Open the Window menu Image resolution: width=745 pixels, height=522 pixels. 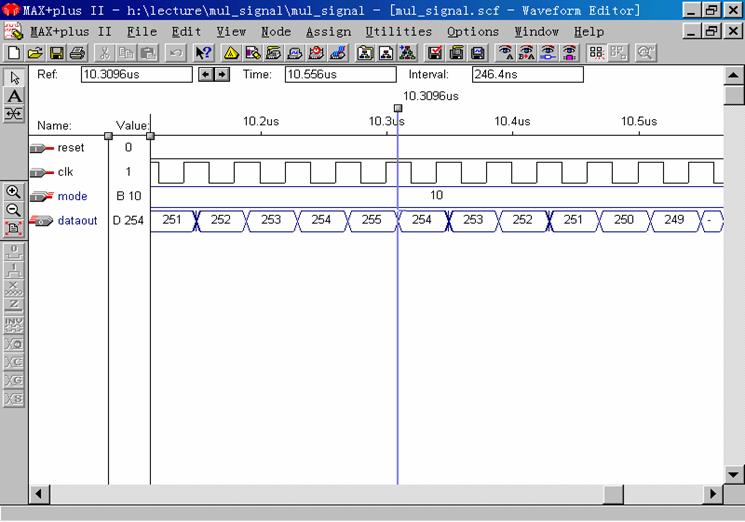tap(537, 32)
